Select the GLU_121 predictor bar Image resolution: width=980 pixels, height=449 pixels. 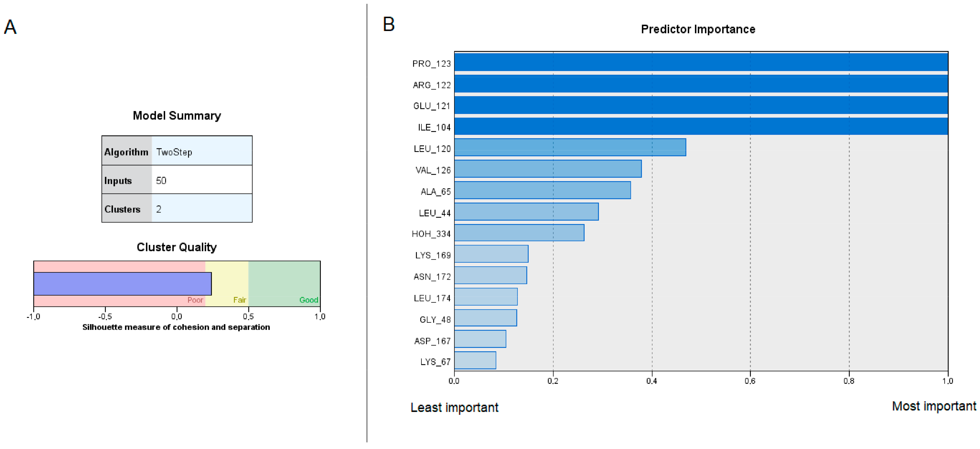pyautogui.click(x=701, y=105)
